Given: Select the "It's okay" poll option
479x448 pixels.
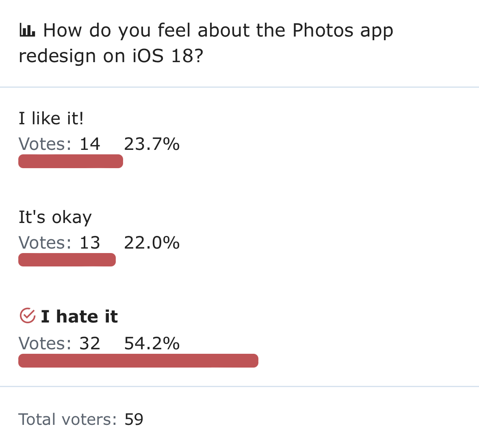Looking at the screenshot, I should [55, 217].
